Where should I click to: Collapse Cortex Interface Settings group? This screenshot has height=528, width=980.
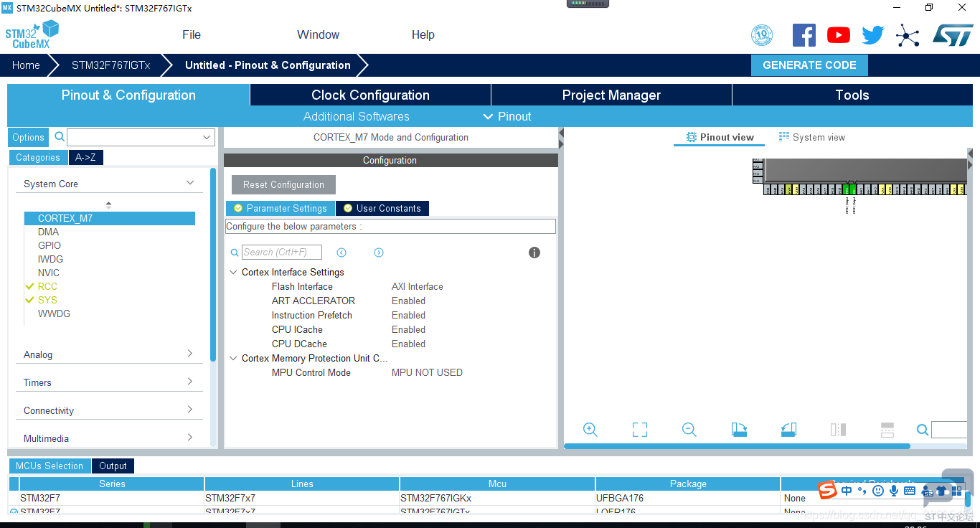coord(234,272)
